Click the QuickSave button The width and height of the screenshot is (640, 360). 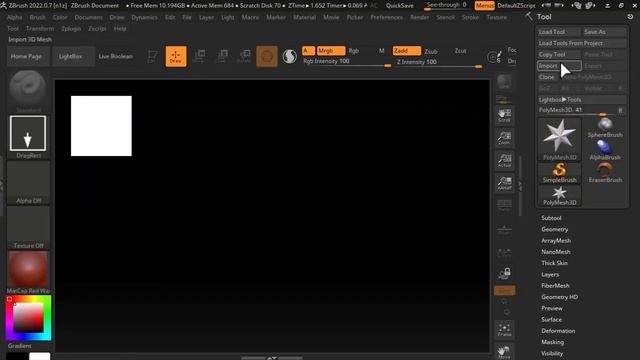[400, 6]
